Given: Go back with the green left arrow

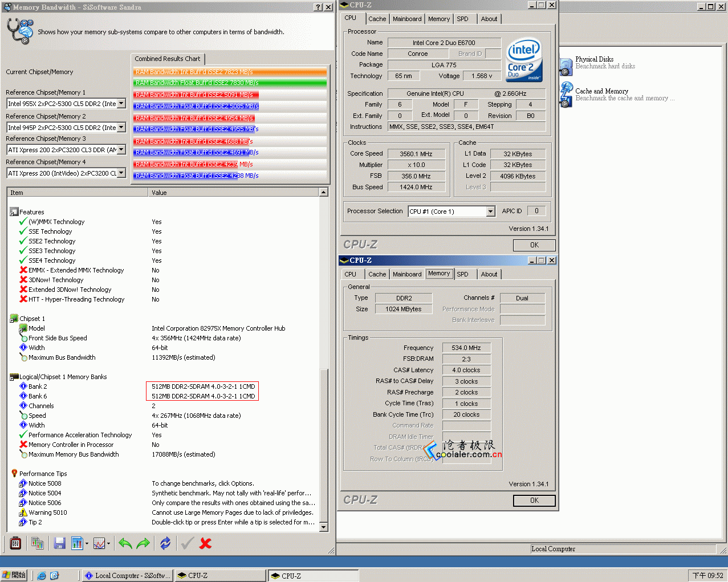Looking at the screenshot, I should 125,543.
